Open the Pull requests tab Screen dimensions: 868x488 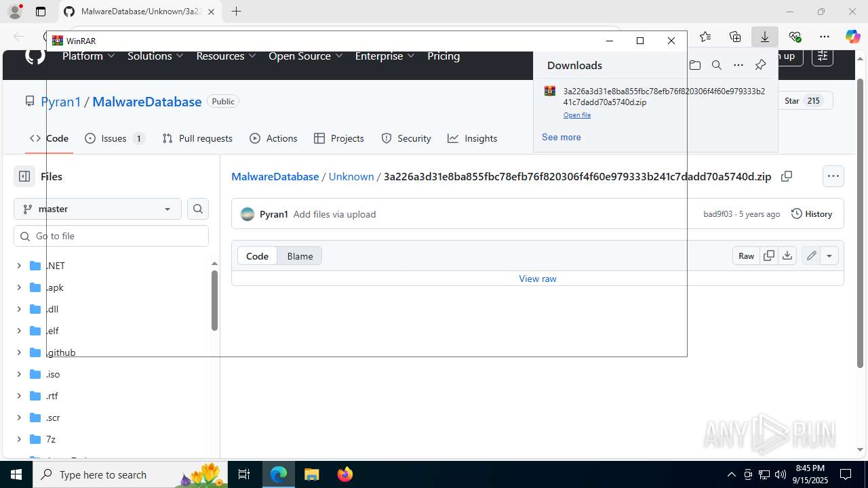(198, 138)
